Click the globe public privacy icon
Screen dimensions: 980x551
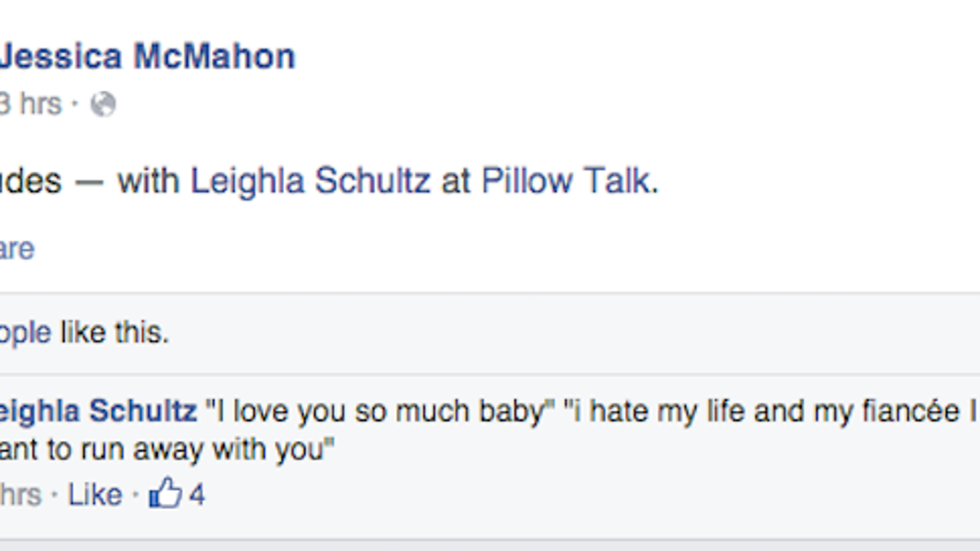pyautogui.click(x=103, y=104)
